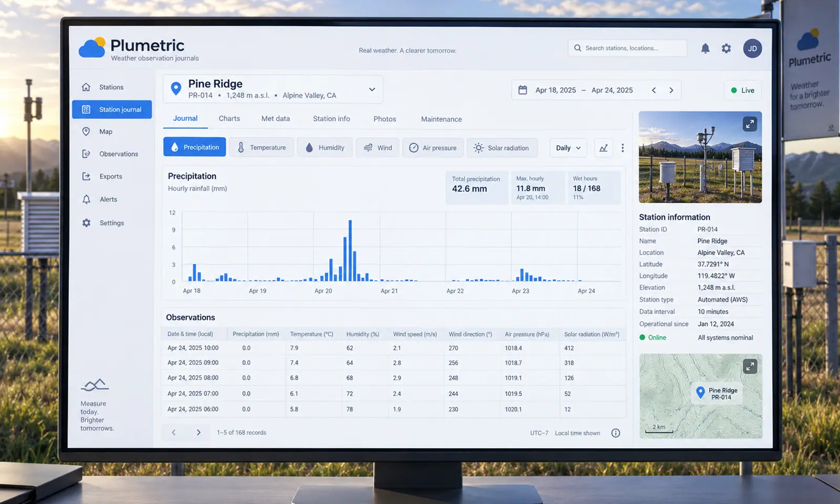840x504 pixels.
Task: Open the Photos tab
Action: [x=385, y=119]
